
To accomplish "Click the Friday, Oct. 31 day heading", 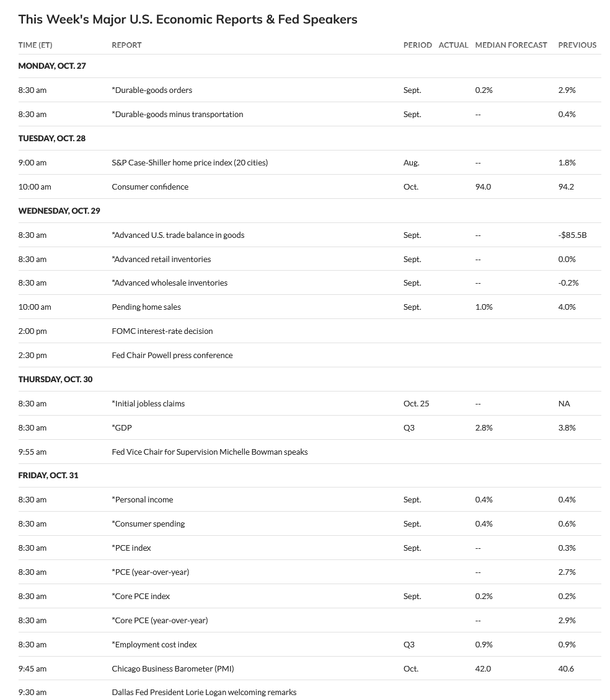I will (48, 475).
